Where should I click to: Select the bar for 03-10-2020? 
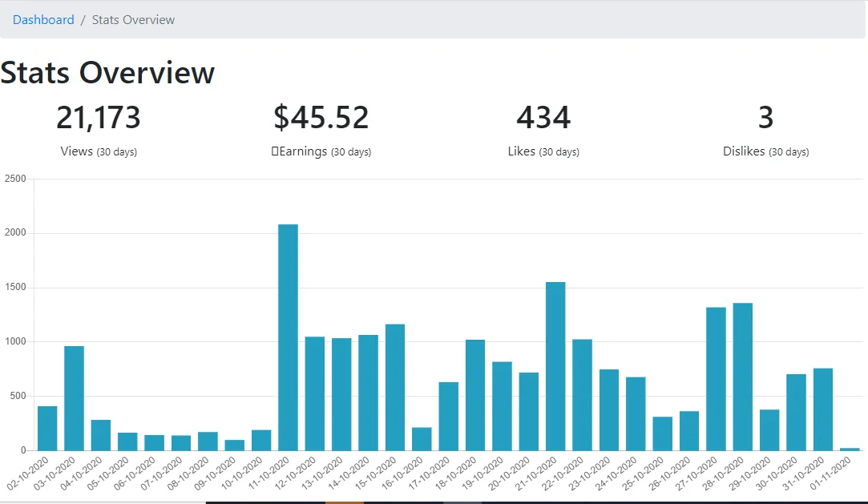(75, 398)
